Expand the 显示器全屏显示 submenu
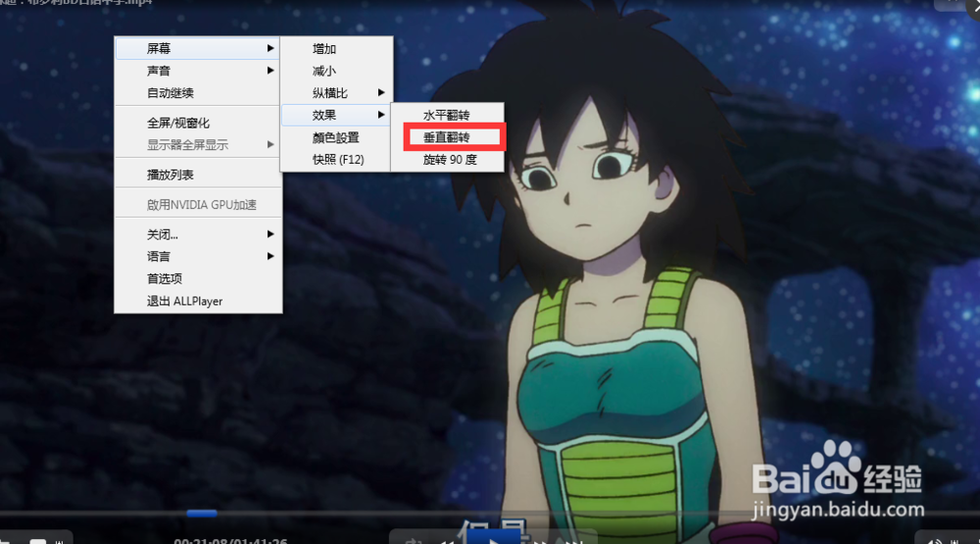 pos(198,145)
